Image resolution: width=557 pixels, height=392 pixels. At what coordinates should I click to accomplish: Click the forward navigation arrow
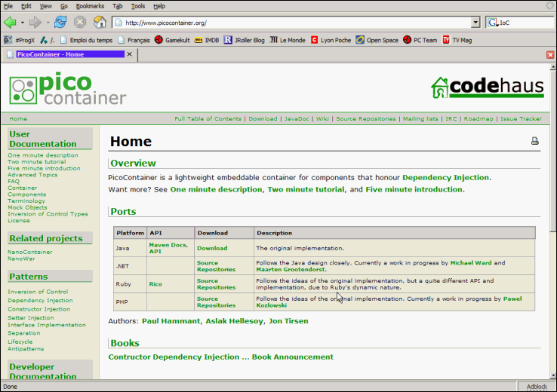point(35,23)
